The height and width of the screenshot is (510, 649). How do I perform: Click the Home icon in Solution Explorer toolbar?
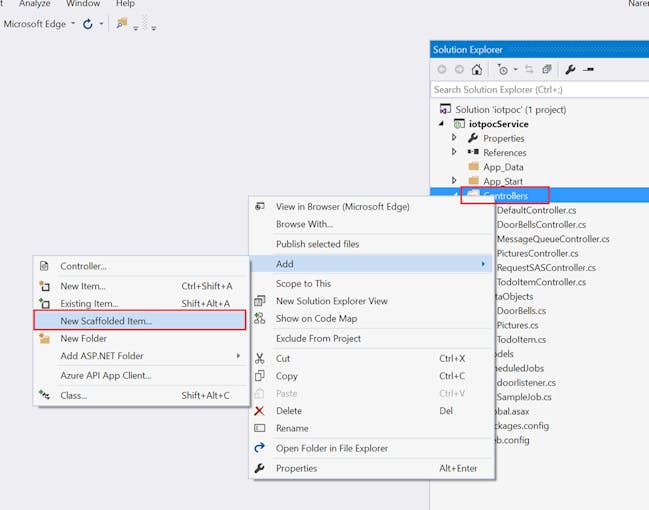click(x=477, y=69)
